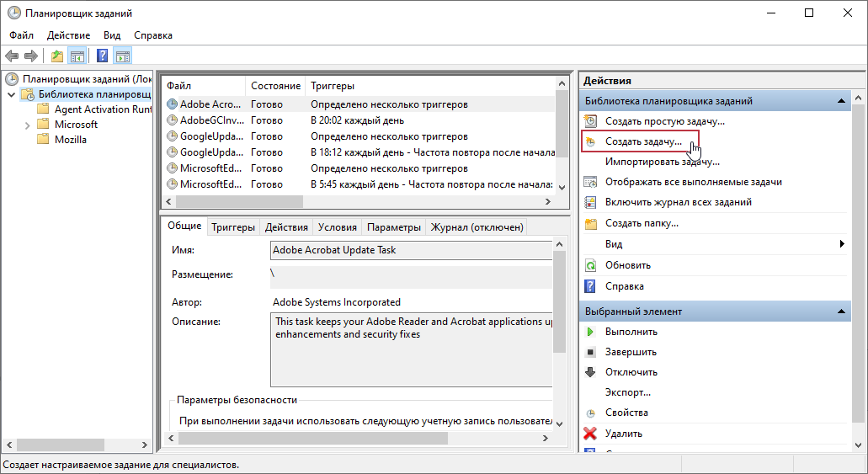
Task: Switch to the Условия tab
Action: point(338,226)
